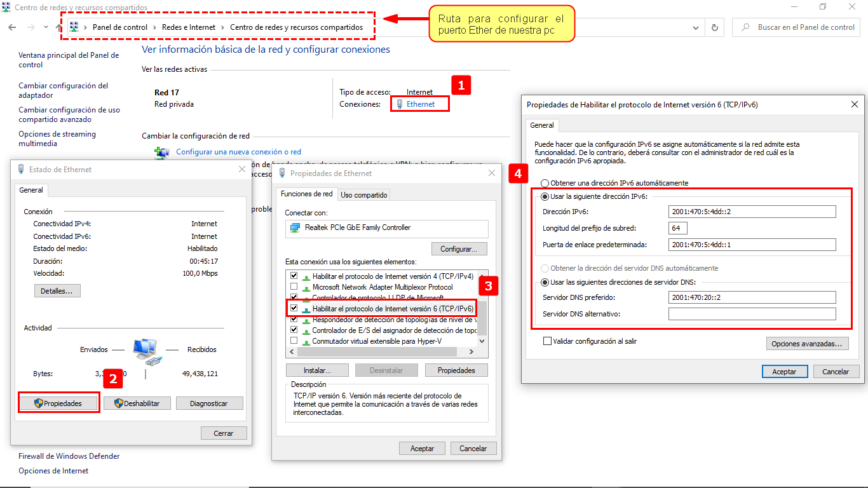Screen dimensions: 868x488
Task: Click the new connection setup icon
Action: (x=162, y=152)
